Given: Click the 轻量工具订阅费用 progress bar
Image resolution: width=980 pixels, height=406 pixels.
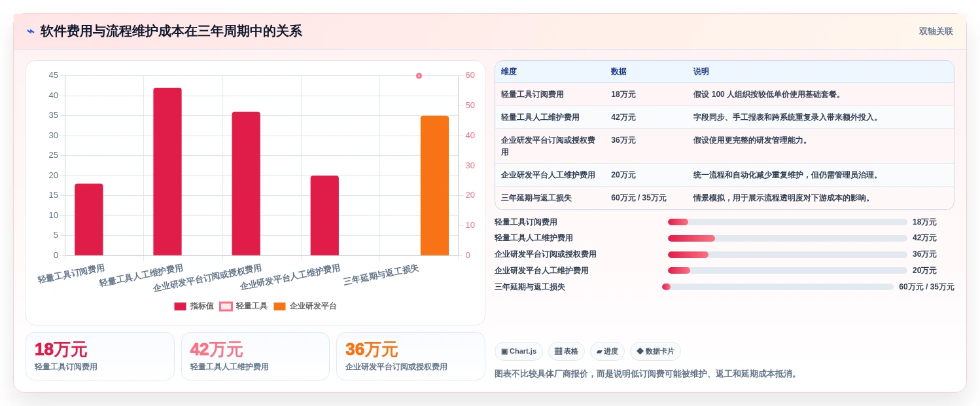Looking at the screenshot, I should 788,222.
